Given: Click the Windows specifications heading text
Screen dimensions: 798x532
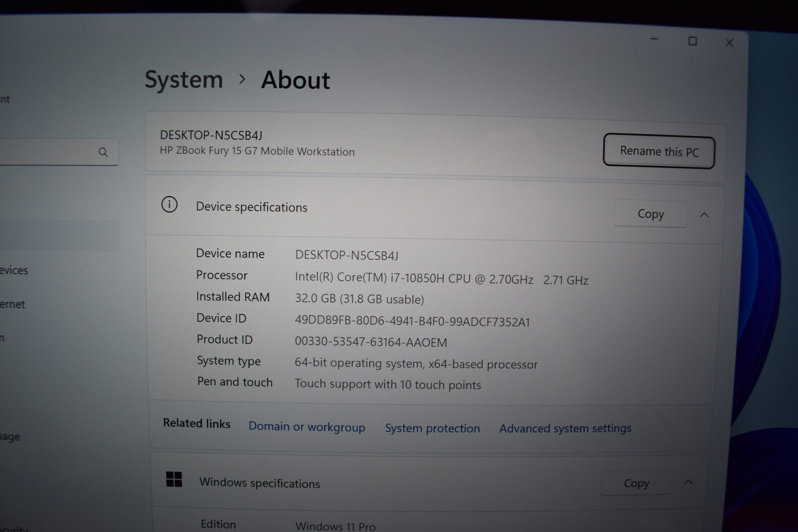Looking at the screenshot, I should 260,483.
